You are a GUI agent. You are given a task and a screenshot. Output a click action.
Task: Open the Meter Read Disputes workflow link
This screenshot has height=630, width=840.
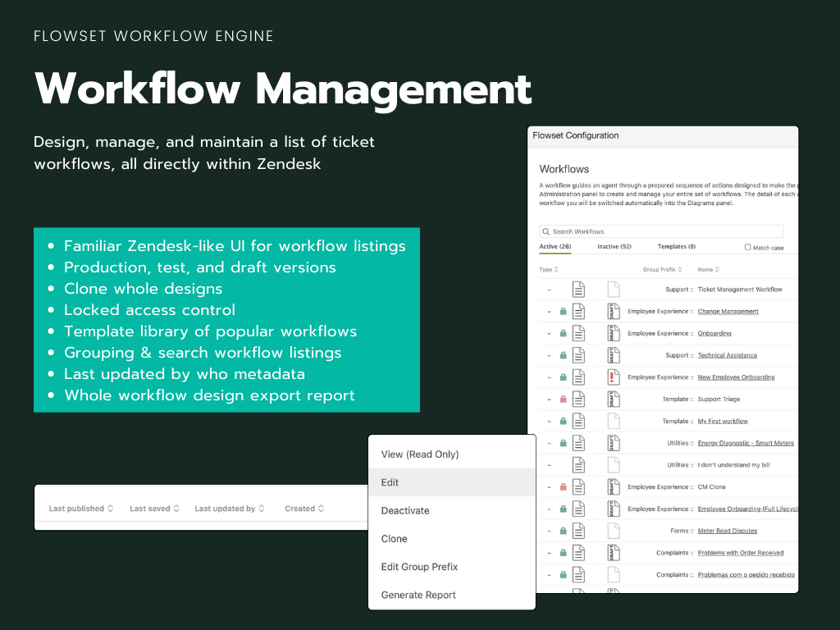coord(728,531)
